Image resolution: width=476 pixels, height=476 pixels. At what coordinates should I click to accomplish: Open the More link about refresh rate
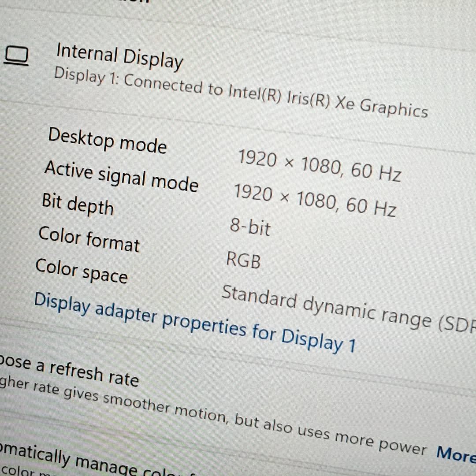456,453
